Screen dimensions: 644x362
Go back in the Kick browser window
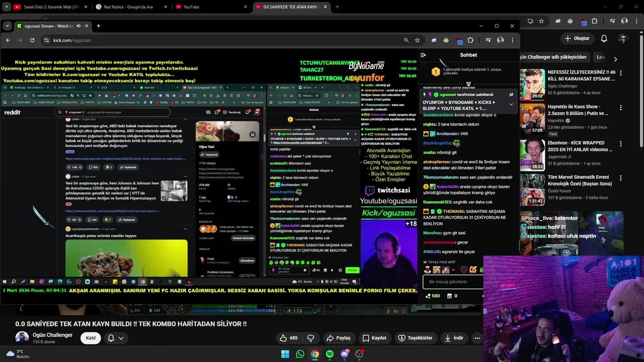(x=8, y=40)
